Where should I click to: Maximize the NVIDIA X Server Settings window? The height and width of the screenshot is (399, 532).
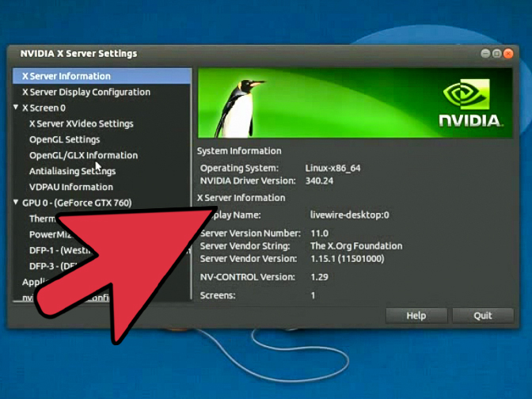click(496, 54)
